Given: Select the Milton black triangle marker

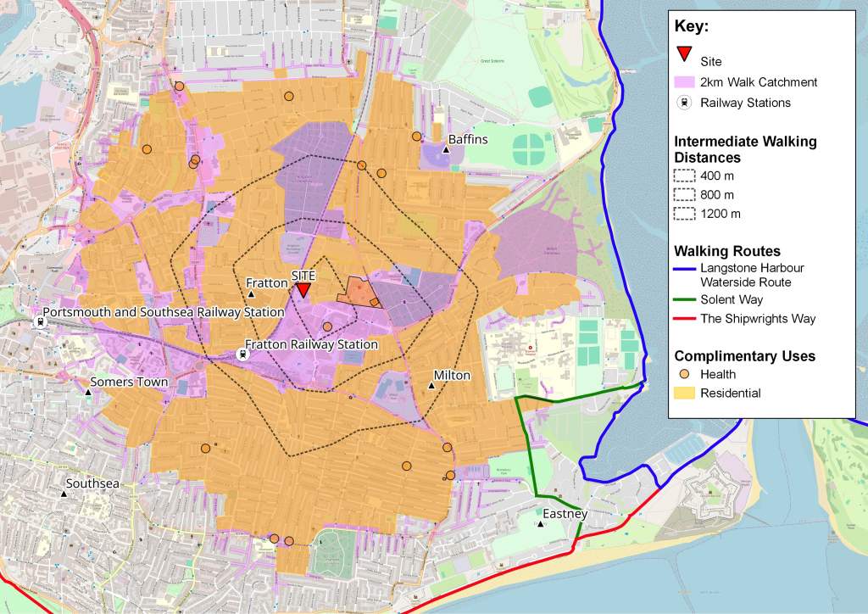Looking at the screenshot, I should [x=431, y=387].
